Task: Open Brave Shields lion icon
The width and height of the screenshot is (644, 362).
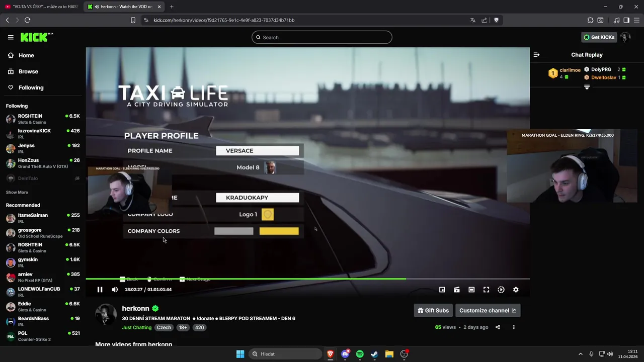Action: click(x=496, y=20)
